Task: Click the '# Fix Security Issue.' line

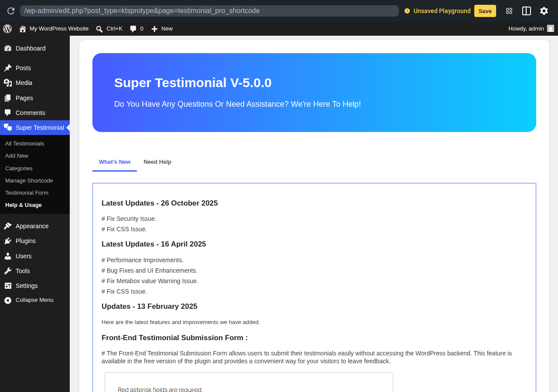Action: click(129, 219)
